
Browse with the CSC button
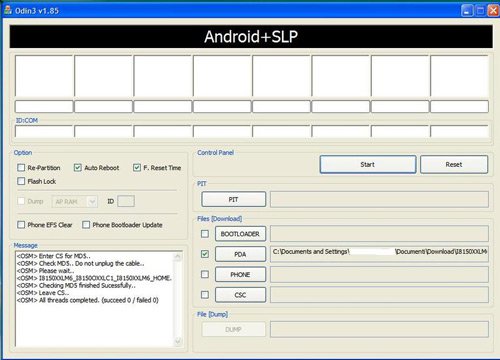click(240, 295)
